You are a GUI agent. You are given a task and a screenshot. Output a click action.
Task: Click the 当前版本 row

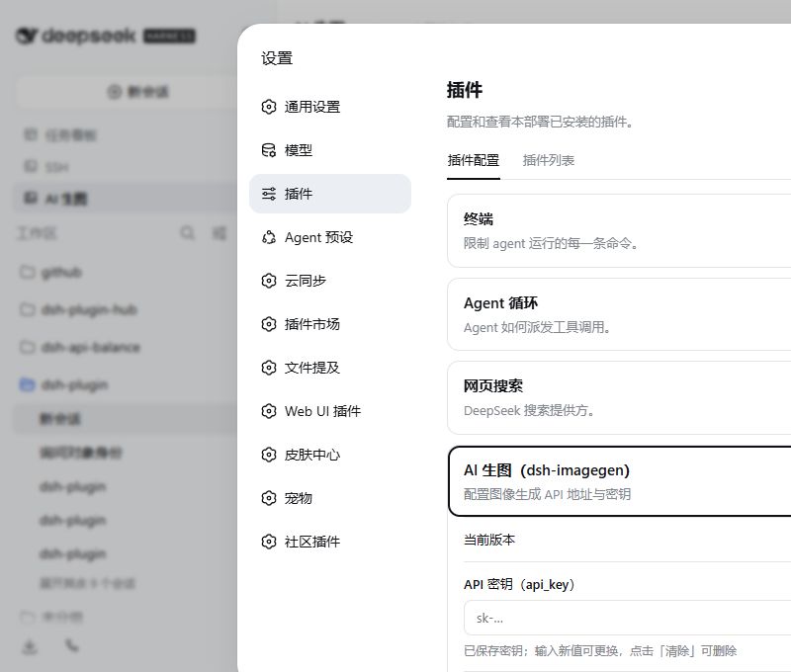(627, 540)
